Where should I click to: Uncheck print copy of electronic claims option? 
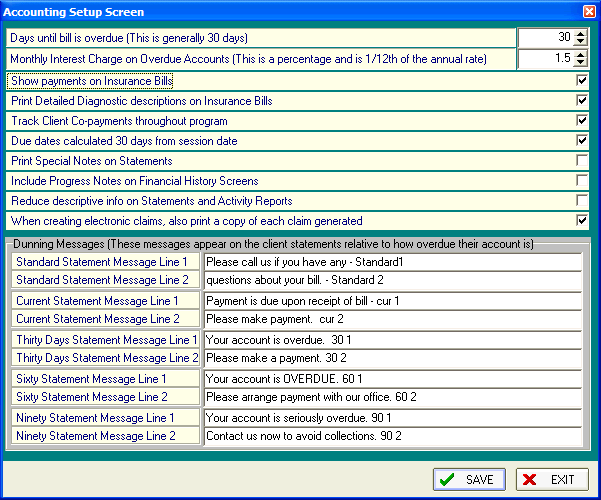pyautogui.click(x=582, y=220)
